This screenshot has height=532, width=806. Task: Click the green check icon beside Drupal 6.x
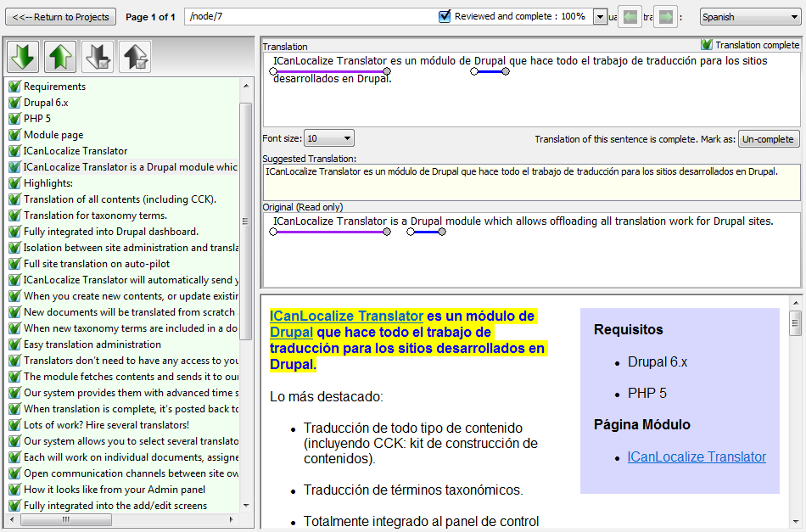[14, 103]
